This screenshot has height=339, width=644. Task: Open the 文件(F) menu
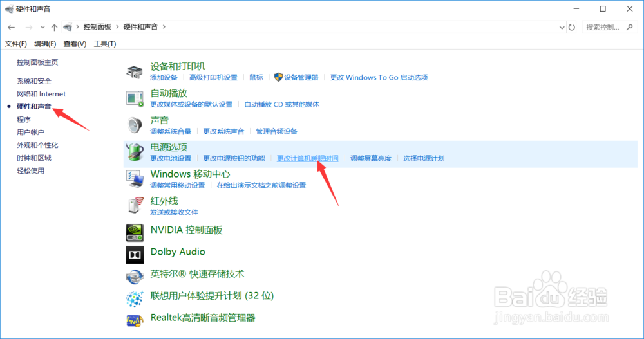pyautogui.click(x=15, y=44)
